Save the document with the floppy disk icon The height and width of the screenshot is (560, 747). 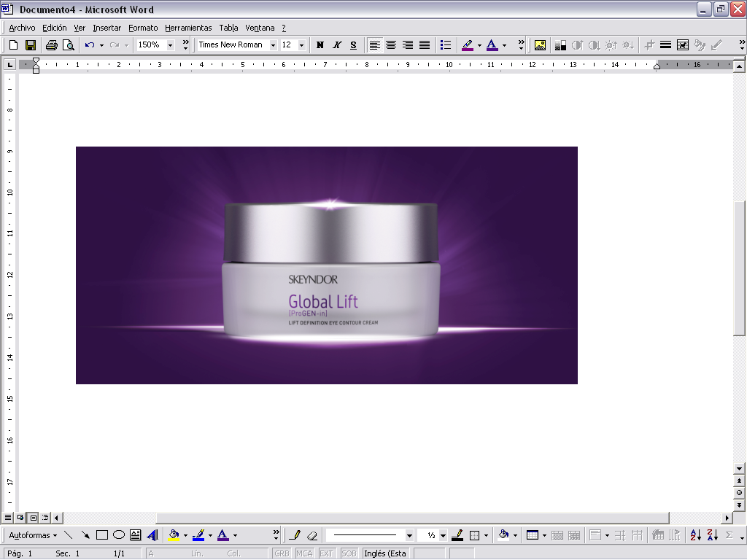pos(31,44)
